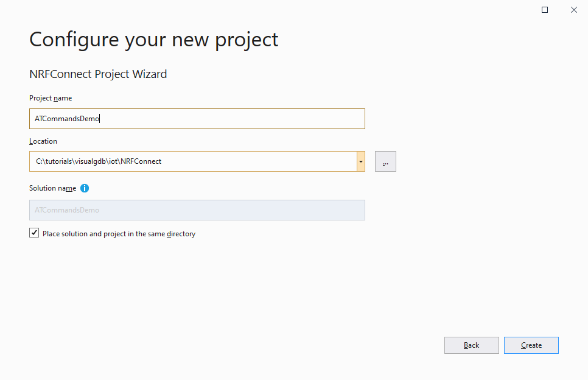Click the "Location" label
The width and height of the screenshot is (588, 380).
[x=43, y=141]
